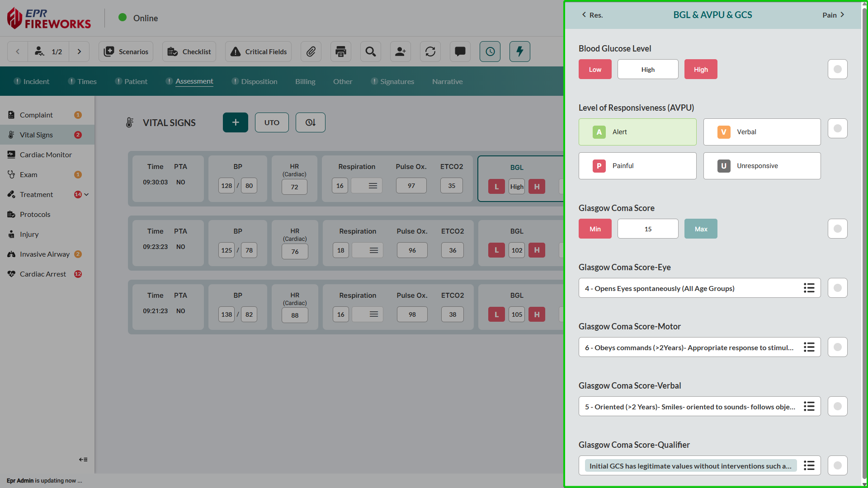This screenshot has height=488, width=868.
Task: Click the green plus to add vital signs
Action: [235, 122]
